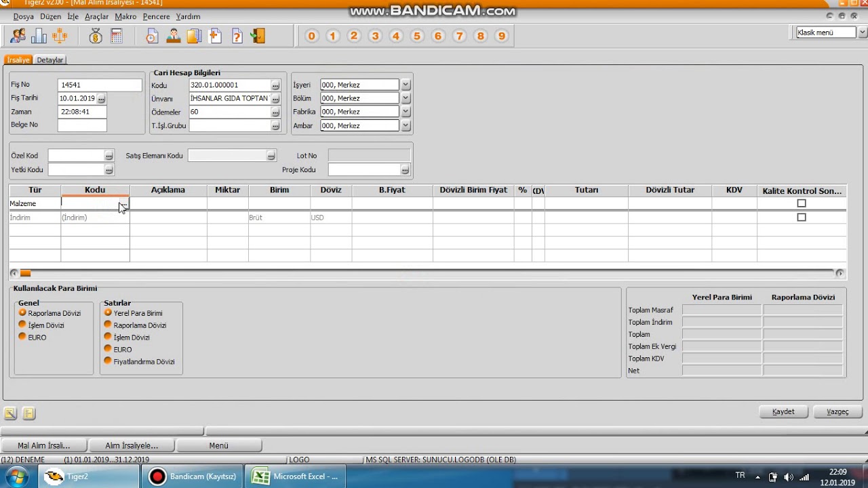The height and width of the screenshot is (488, 868).
Task: Click the Kaydet button
Action: click(783, 411)
